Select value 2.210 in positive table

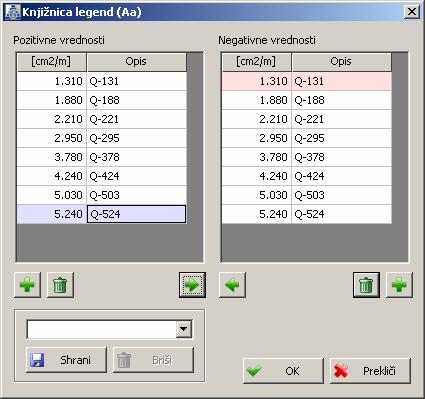click(52, 119)
